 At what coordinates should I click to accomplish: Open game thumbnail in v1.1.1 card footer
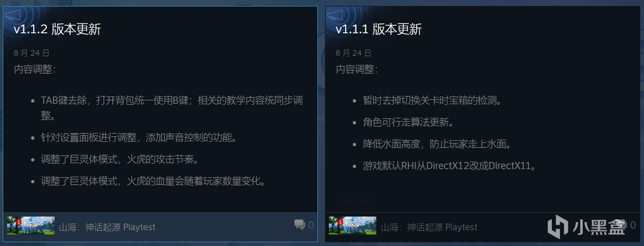tap(352, 225)
